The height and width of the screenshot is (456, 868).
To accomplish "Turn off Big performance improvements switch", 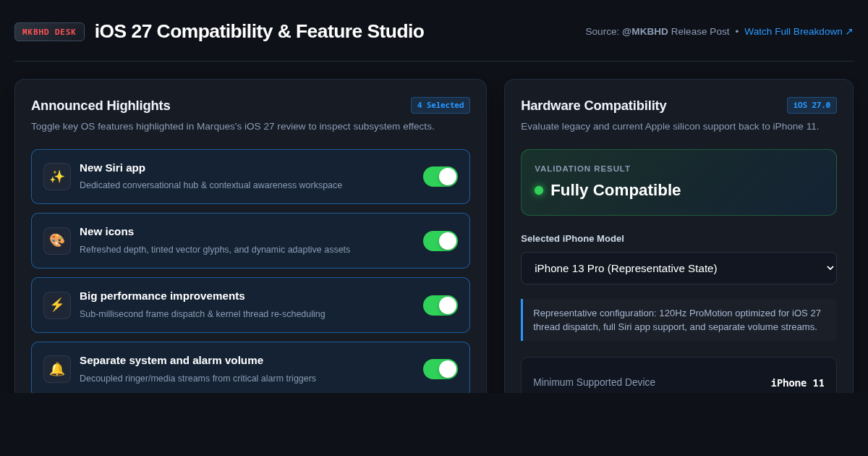I will point(441,305).
